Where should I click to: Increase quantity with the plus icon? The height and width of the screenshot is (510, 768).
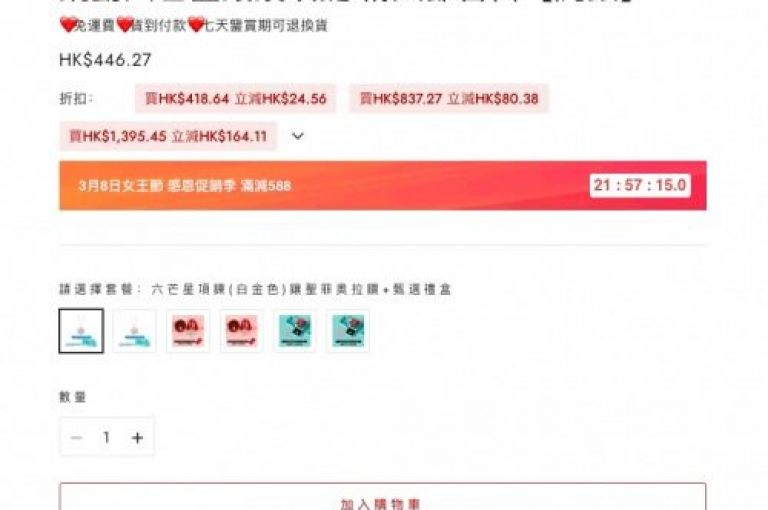coord(138,437)
